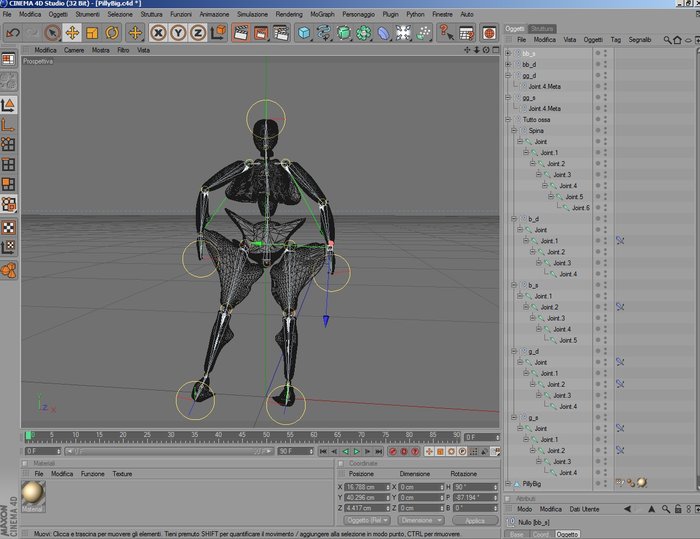Click the X position field 16.788 cm
Image resolution: width=700 pixels, height=539 pixels.
tap(367, 487)
